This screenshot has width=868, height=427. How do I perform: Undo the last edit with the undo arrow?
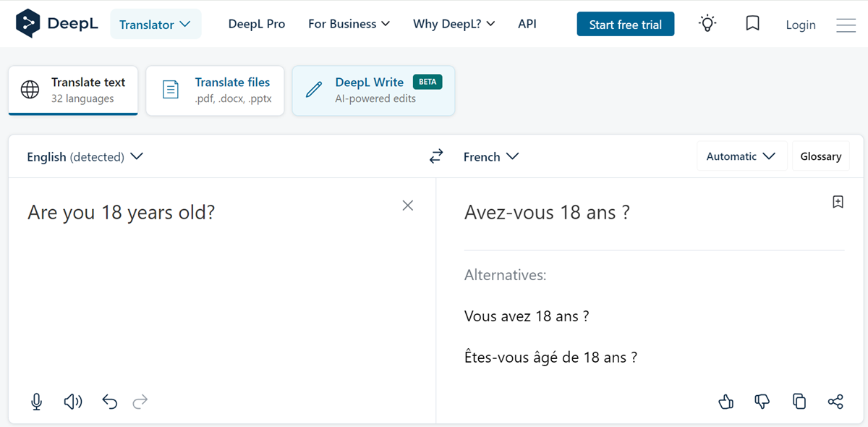coord(109,402)
